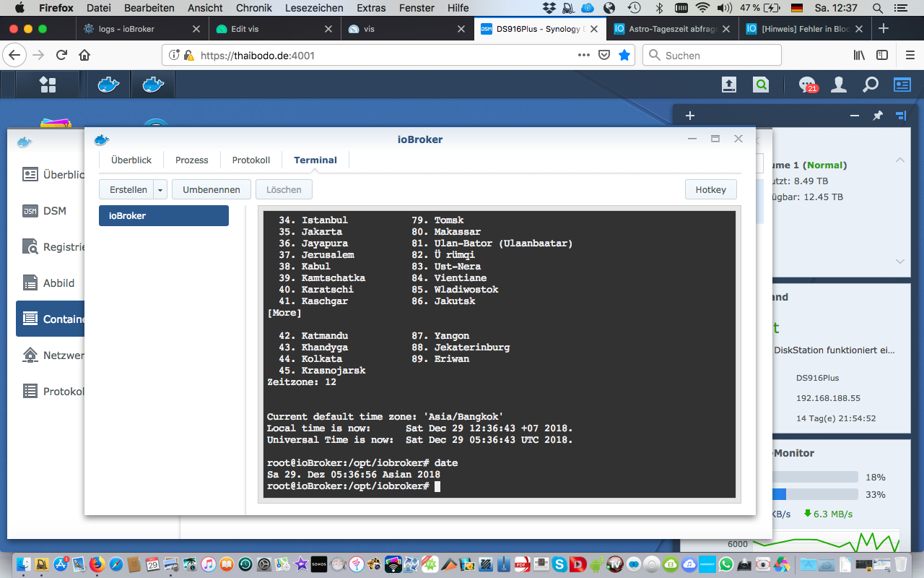Screen dimensions: 924x578
Task: Switch to the Überblick tab
Action: click(131, 160)
